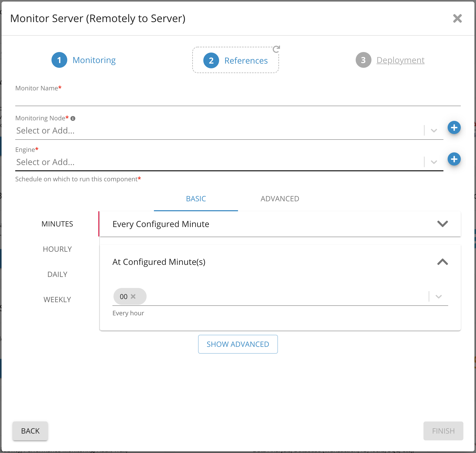Image resolution: width=476 pixels, height=453 pixels.
Task: Click the add Engine plus icon
Action: [x=454, y=159]
